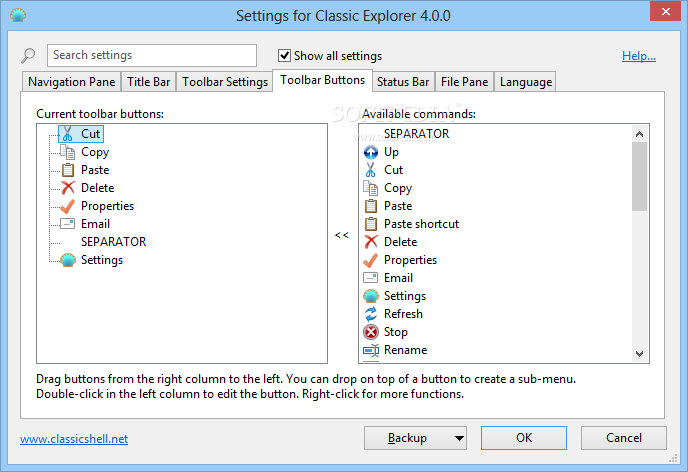
Task: Uncheck the Show all settings checkbox
Action: coord(284,55)
